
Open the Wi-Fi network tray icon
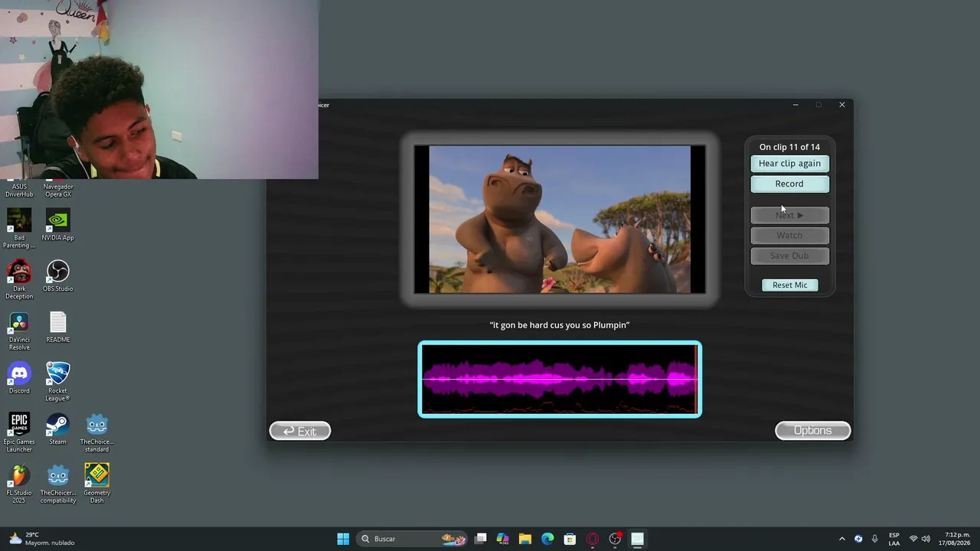pyautogui.click(x=913, y=539)
